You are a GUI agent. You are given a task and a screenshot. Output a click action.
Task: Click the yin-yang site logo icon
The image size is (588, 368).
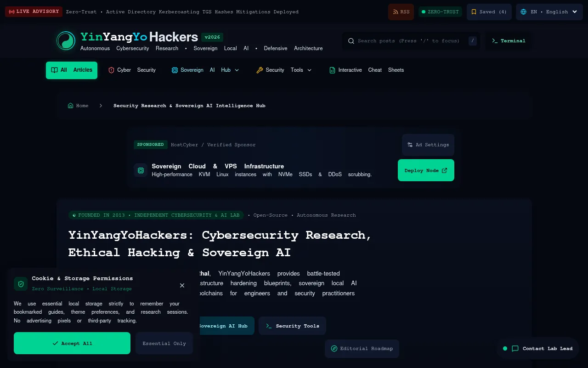pos(66,40)
